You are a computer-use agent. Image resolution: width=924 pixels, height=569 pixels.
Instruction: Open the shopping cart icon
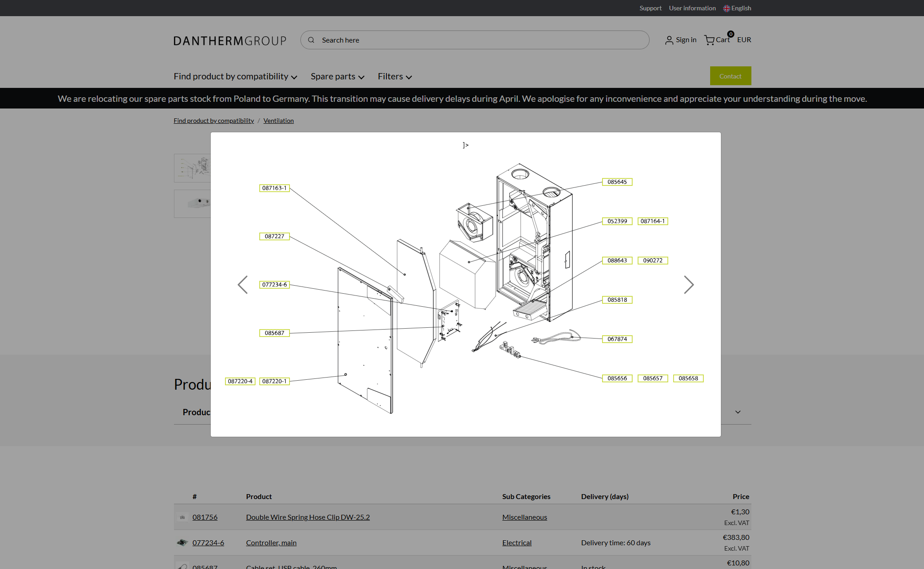point(709,40)
